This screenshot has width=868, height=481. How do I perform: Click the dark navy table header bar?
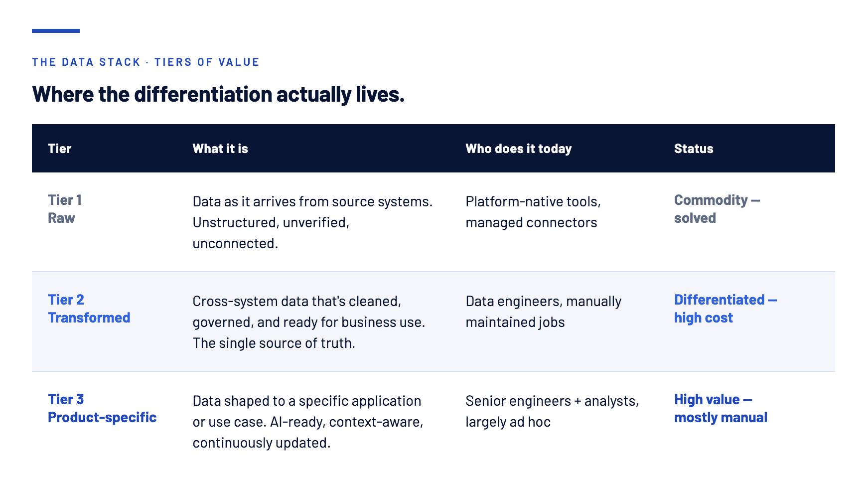(x=434, y=149)
